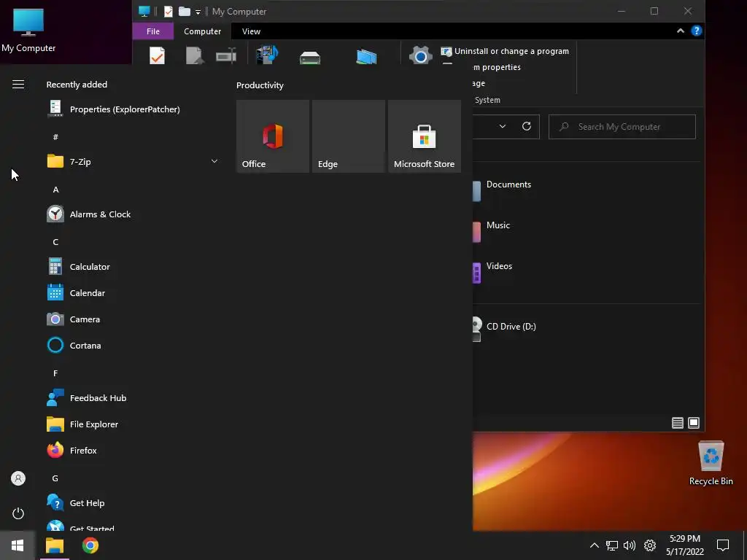
Task: Open the Microsoft Store tile
Action: point(425,136)
